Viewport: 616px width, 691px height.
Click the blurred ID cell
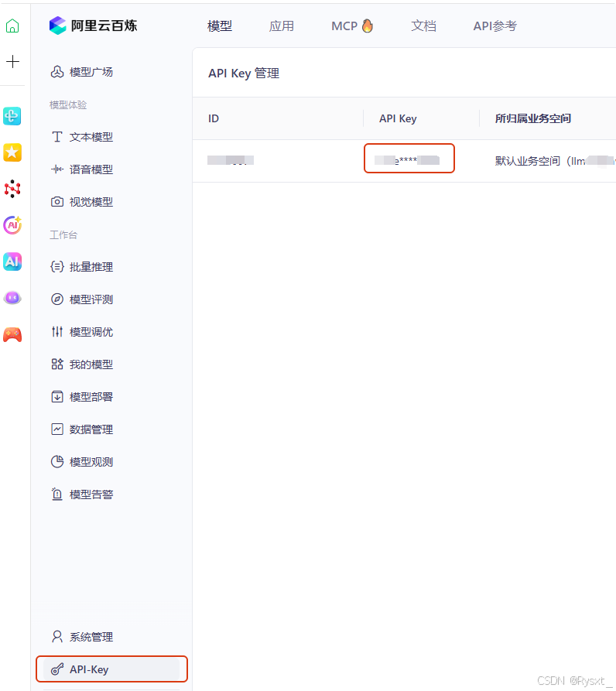(231, 160)
